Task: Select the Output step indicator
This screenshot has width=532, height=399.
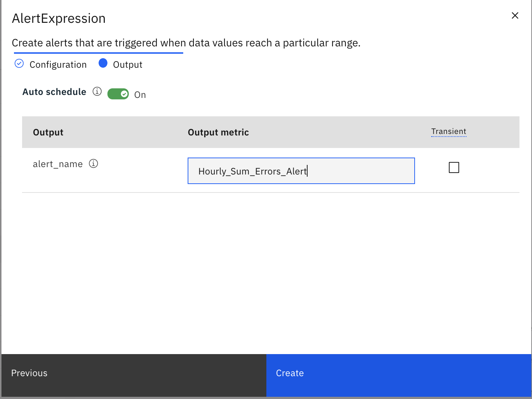Action: pyautogui.click(x=120, y=64)
